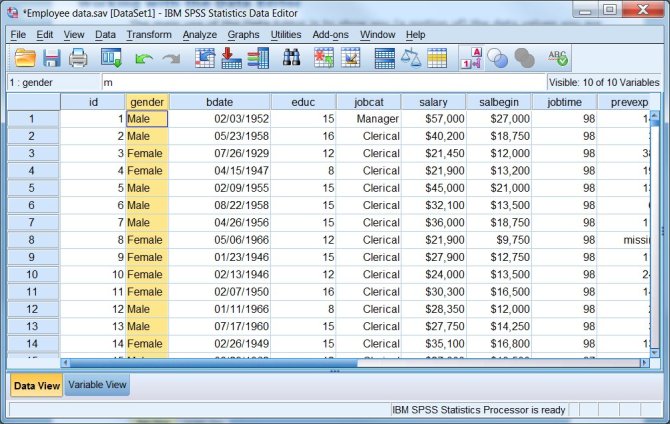Open the Edit menu
Viewport: 670px width, 424px height.
pos(44,35)
